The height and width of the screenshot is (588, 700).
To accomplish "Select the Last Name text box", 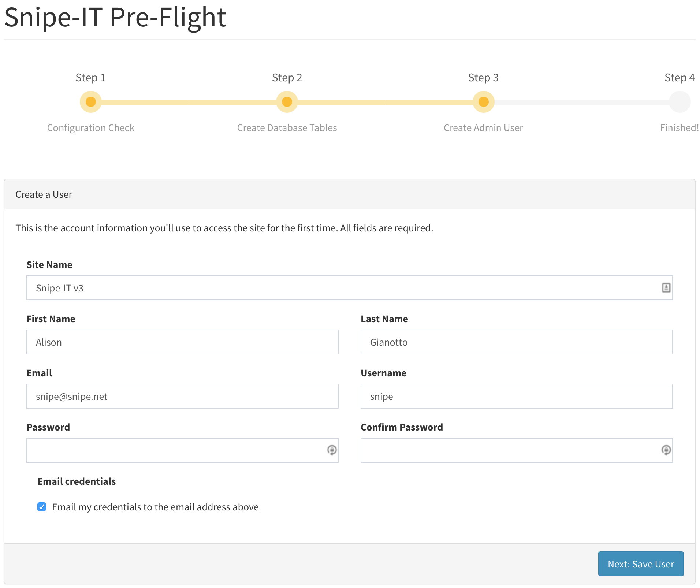I will pyautogui.click(x=516, y=342).
